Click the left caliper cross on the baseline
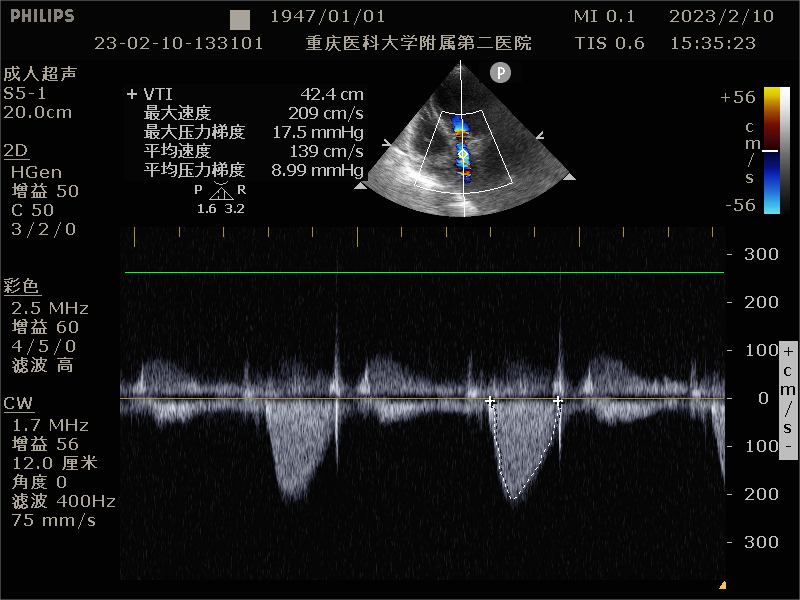Viewport: 800px width, 600px height. 490,401
